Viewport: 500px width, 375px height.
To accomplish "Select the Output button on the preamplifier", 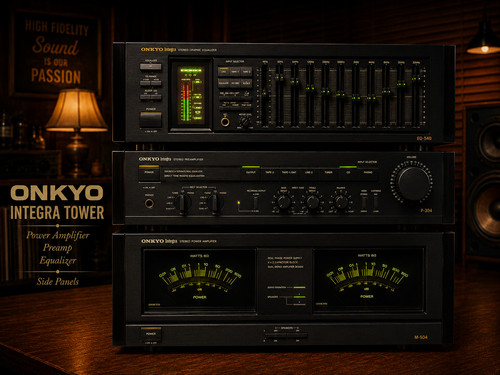I will (251, 173).
